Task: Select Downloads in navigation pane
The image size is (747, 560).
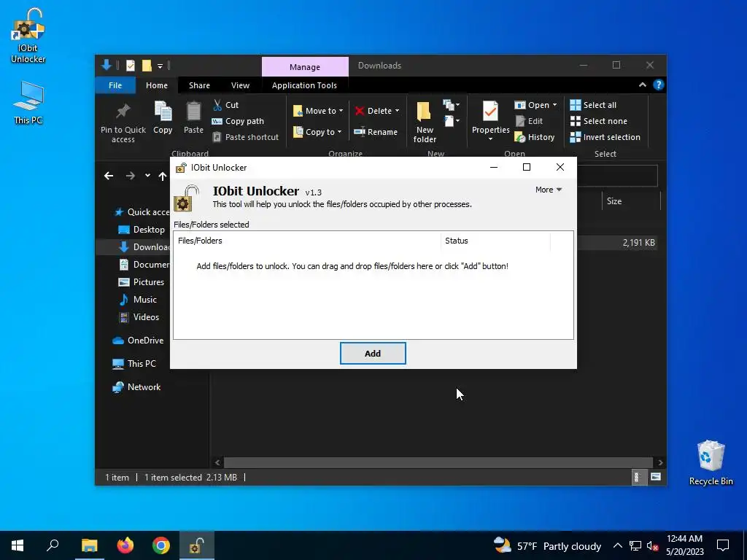Action: click(144, 246)
